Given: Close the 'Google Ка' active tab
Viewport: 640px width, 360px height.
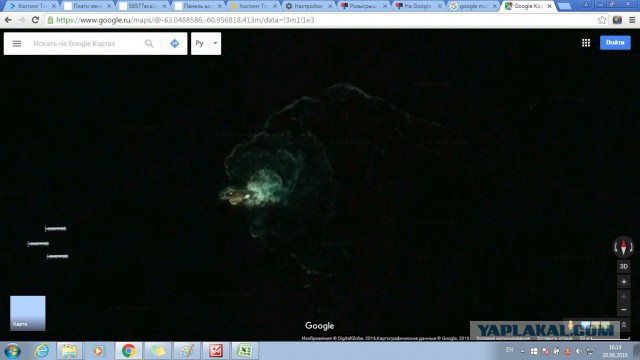Looking at the screenshot, I should (x=549, y=6).
